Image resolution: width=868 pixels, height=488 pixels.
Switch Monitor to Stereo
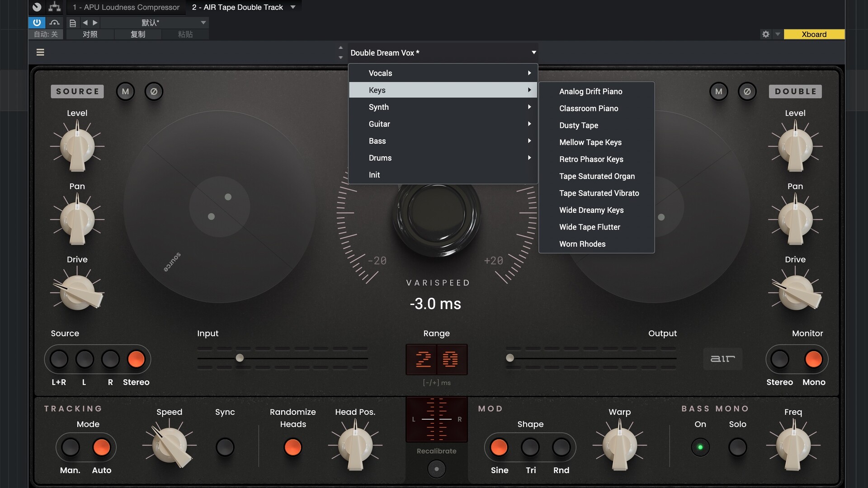coord(779,359)
